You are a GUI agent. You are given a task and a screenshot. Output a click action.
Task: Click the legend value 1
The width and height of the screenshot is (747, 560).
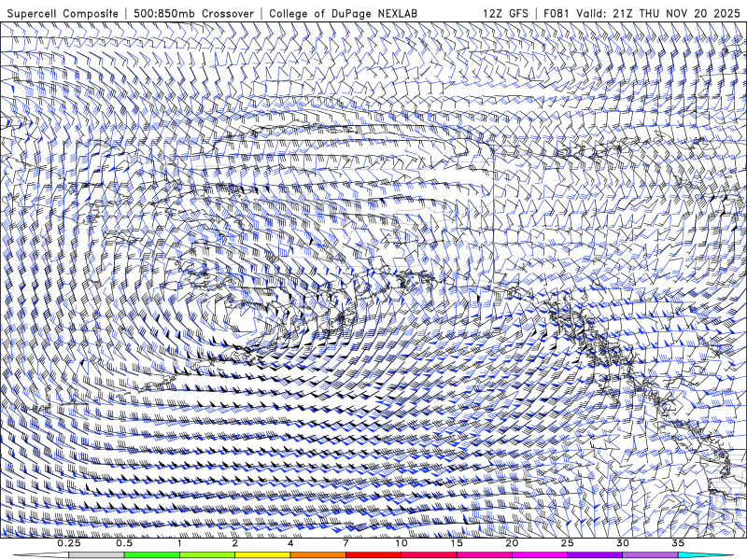(179, 543)
